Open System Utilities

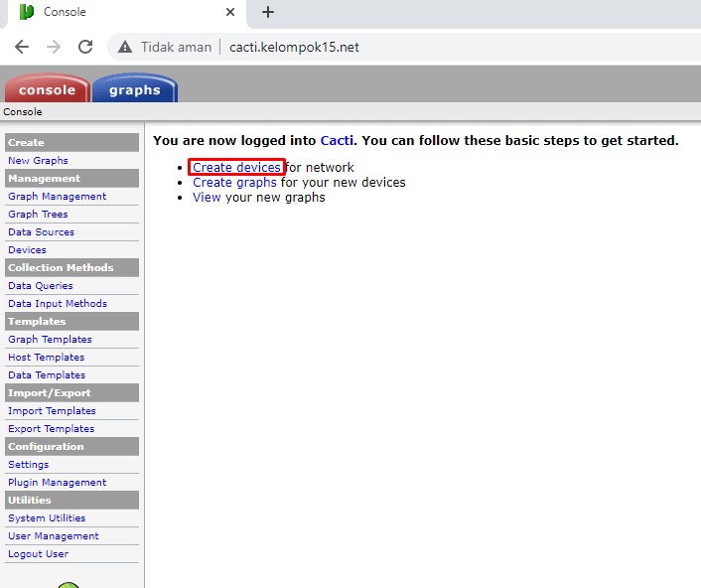click(47, 518)
